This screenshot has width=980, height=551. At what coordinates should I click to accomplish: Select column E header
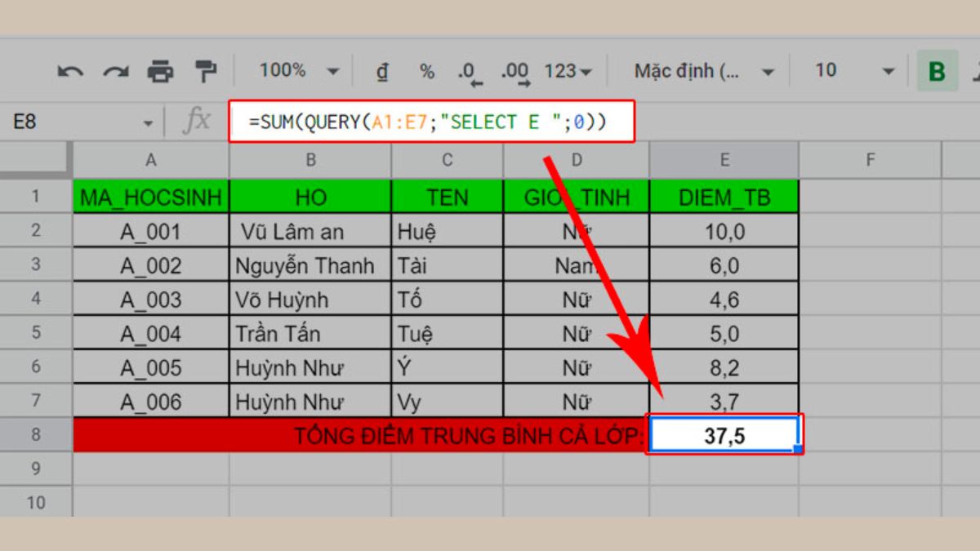722,161
